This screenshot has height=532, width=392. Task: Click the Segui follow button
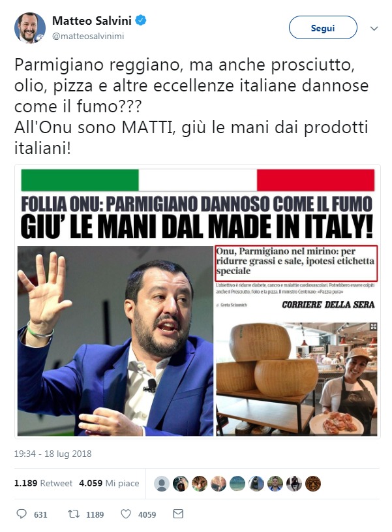[323, 28]
